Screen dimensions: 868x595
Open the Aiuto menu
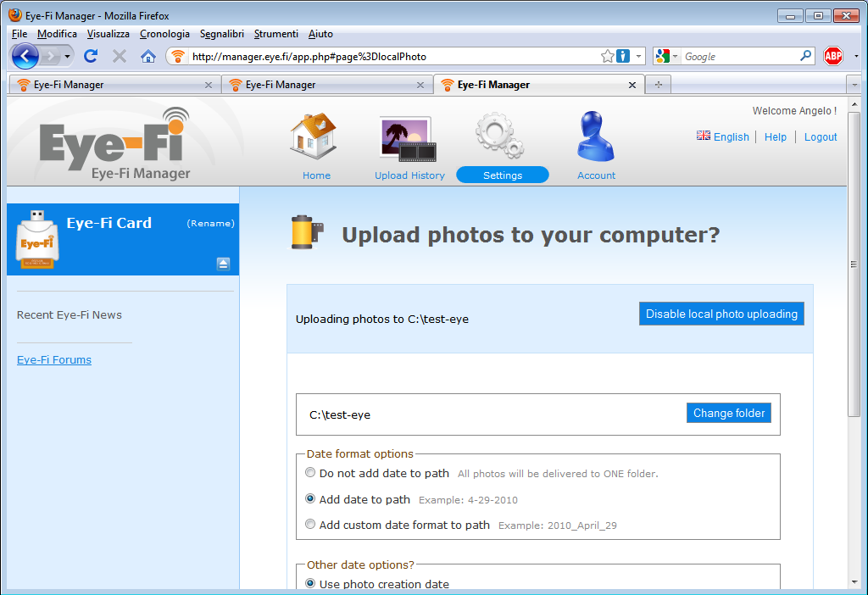320,34
